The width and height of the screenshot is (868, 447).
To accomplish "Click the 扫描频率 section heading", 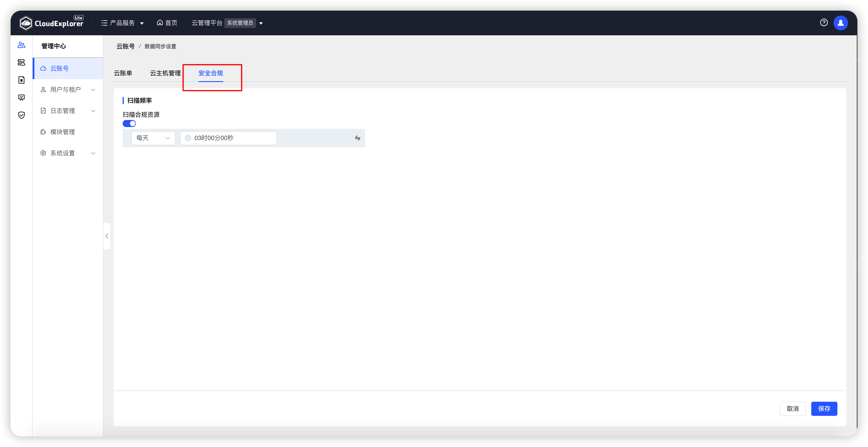I will pos(139,101).
